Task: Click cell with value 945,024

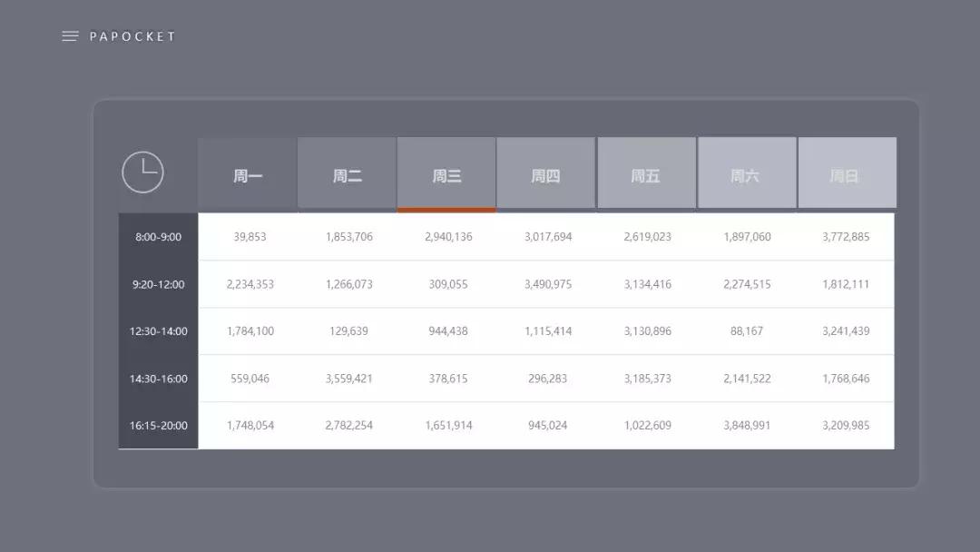Action: point(547,426)
